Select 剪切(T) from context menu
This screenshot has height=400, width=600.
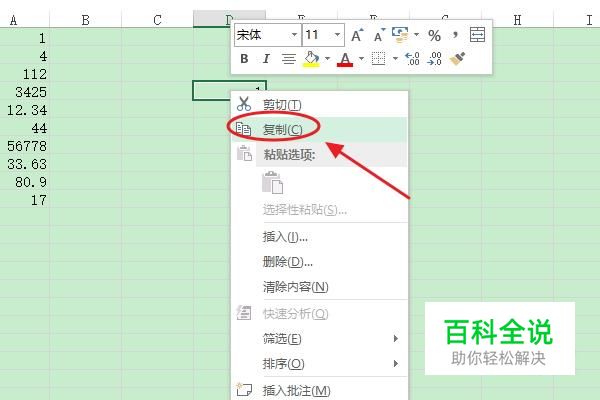click(320, 104)
